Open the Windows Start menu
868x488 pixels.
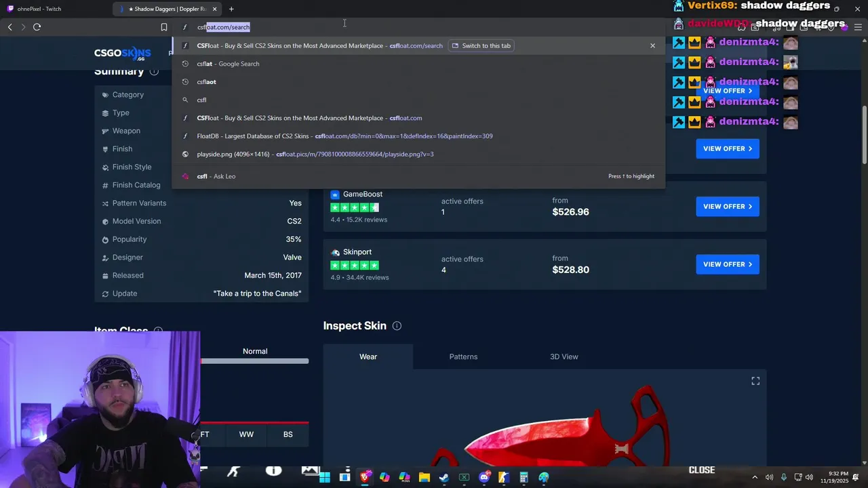coord(325,477)
